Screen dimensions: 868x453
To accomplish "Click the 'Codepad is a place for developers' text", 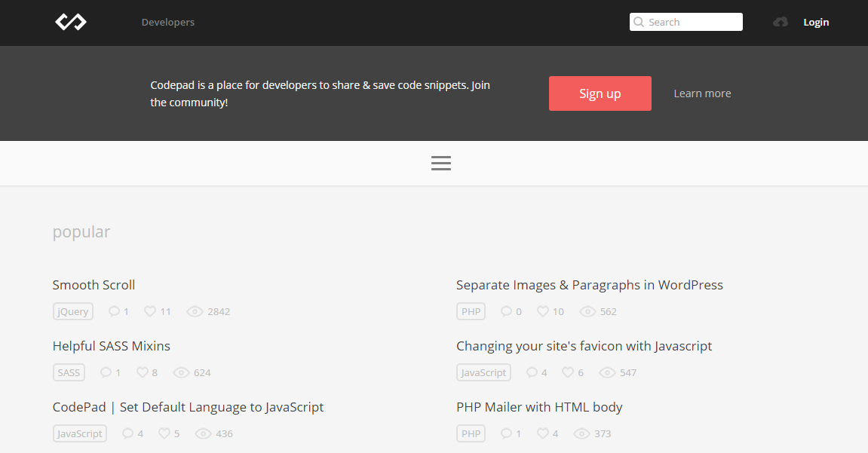I will coord(320,93).
